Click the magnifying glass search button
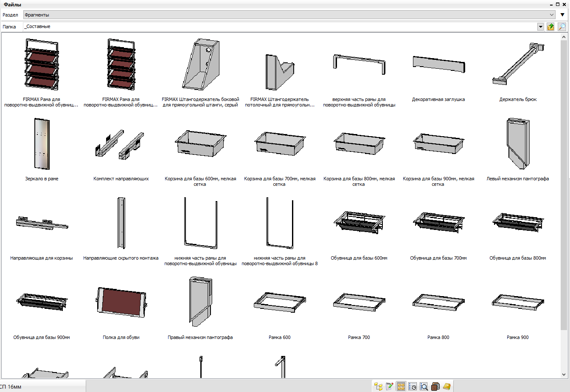The image size is (570, 392). (x=562, y=27)
